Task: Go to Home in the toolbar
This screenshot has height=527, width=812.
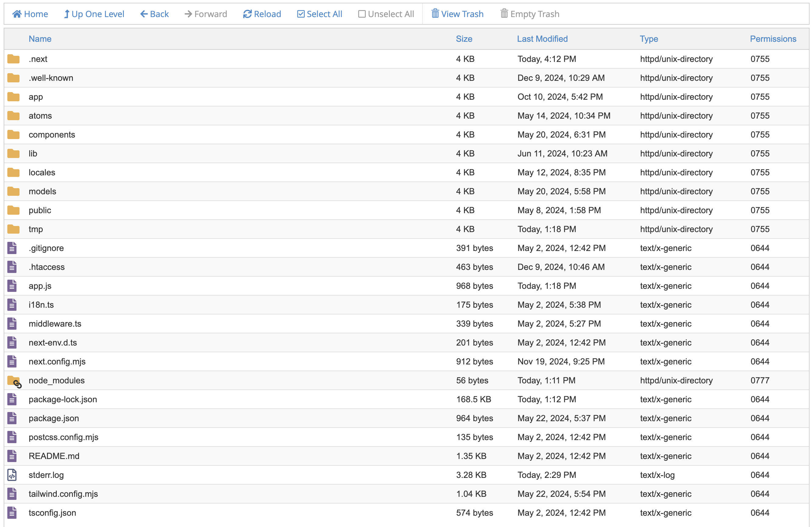Action: point(30,14)
